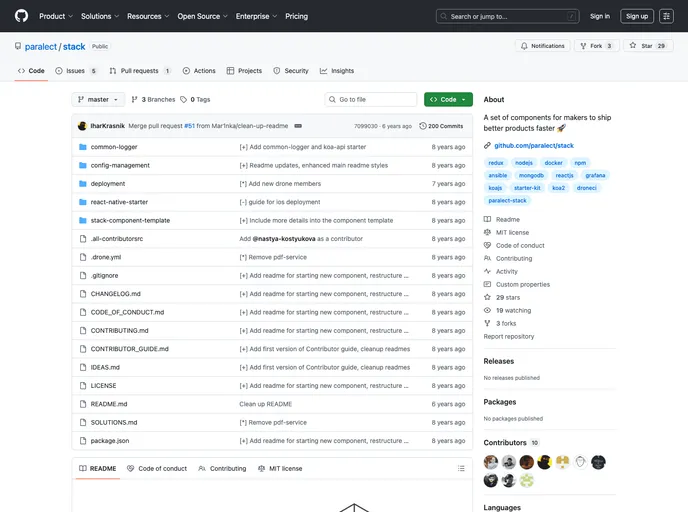Open the Projects tab
The width and height of the screenshot is (688, 512).
point(244,71)
